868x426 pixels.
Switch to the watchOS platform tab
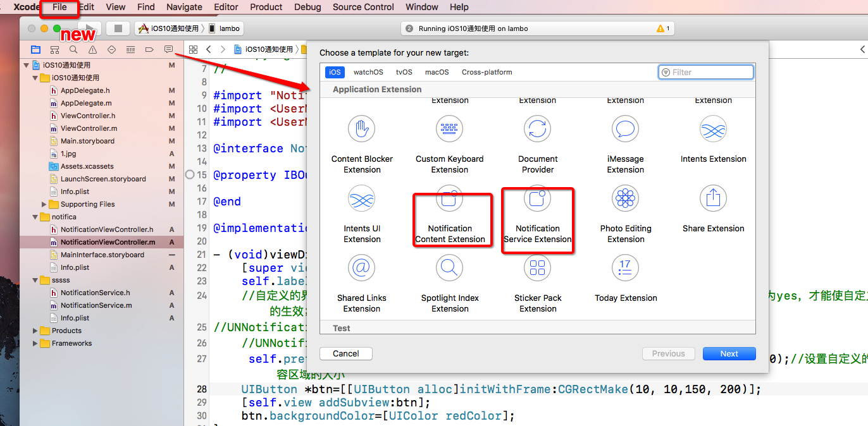coord(368,72)
